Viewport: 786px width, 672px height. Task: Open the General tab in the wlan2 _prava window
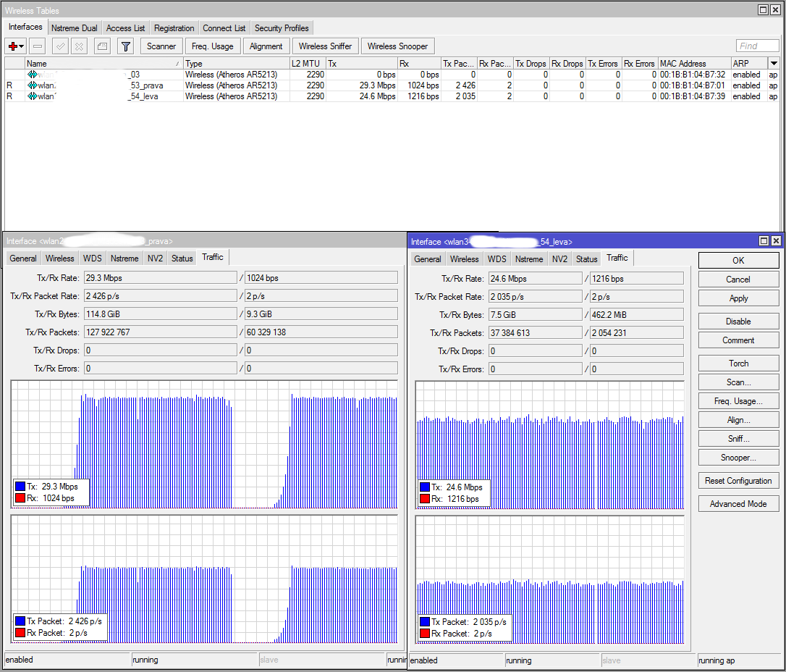[23, 259]
